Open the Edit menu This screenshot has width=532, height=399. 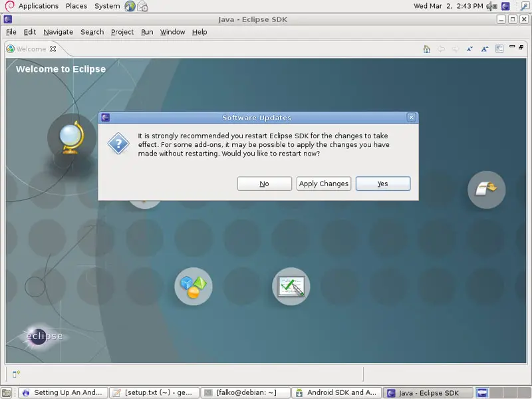(30, 32)
